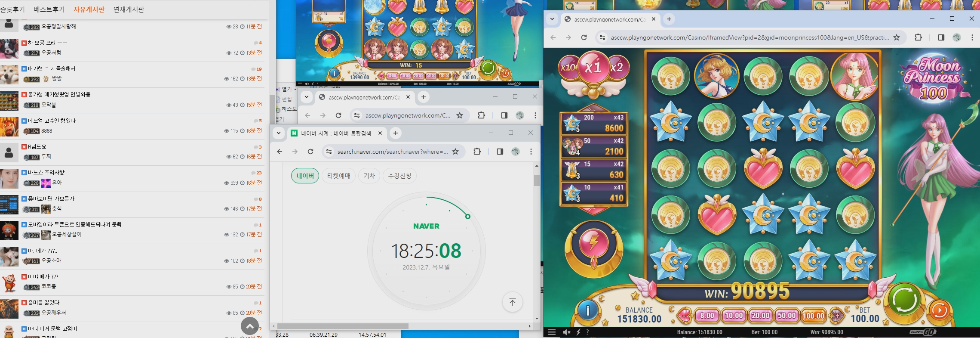Open the 베스트후기 board tab
Image resolution: width=980 pixels, height=338 pixels.
(49, 9)
